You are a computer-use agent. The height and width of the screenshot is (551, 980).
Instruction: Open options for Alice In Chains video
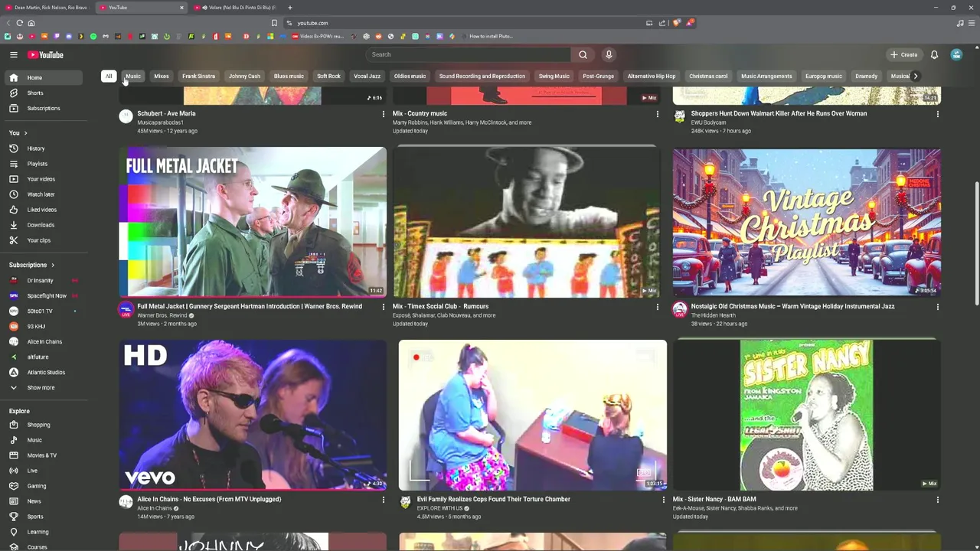pos(384,500)
